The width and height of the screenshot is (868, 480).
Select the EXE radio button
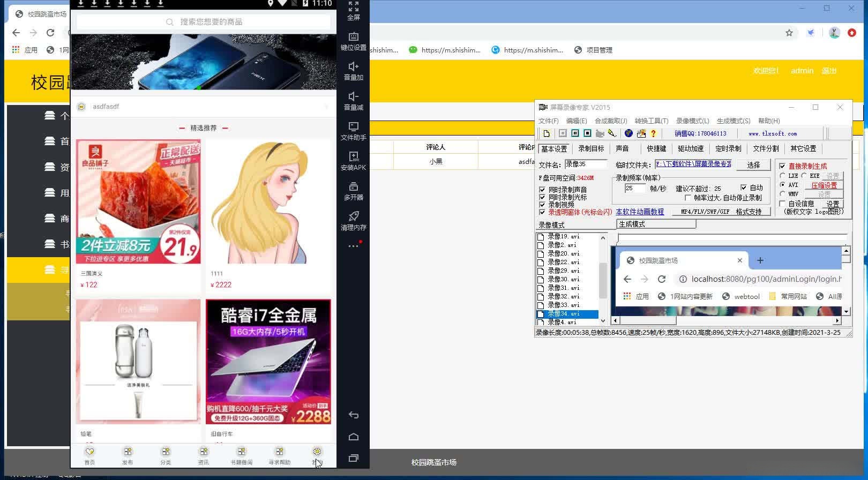coord(804,176)
